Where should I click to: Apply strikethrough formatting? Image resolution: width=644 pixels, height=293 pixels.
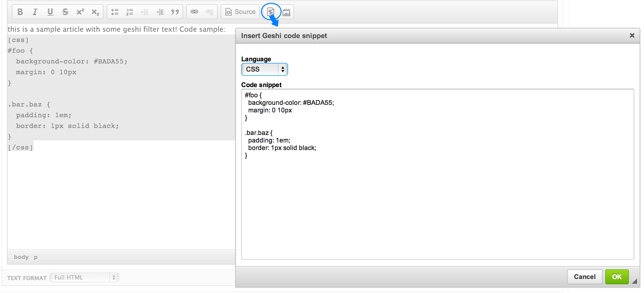65,12
